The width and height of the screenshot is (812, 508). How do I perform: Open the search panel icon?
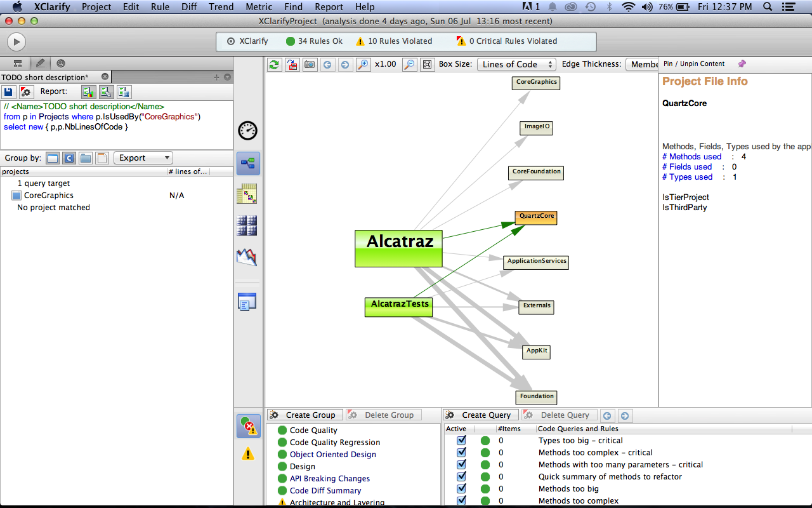[x=61, y=63]
